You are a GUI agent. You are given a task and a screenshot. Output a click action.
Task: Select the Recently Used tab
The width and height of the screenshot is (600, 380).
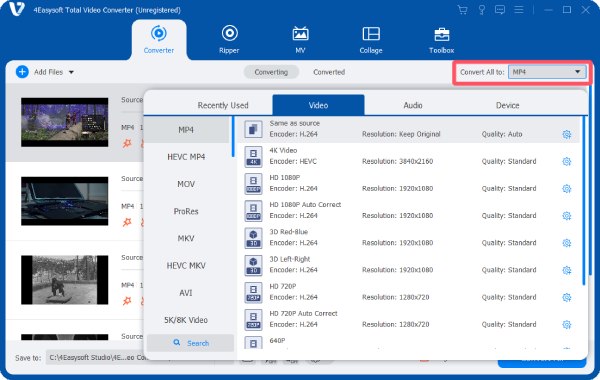(x=223, y=105)
